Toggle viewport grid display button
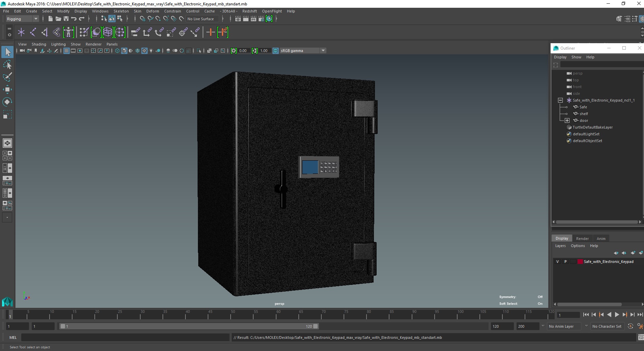 click(x=66, y=51)
